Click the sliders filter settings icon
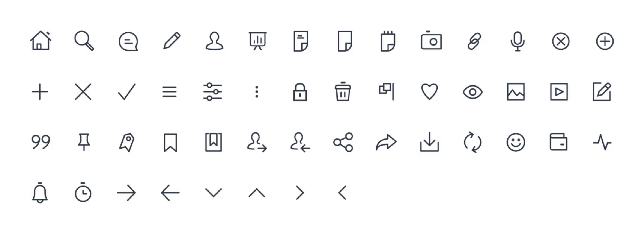This screenshot has height=234, width=644. point(213,92)
